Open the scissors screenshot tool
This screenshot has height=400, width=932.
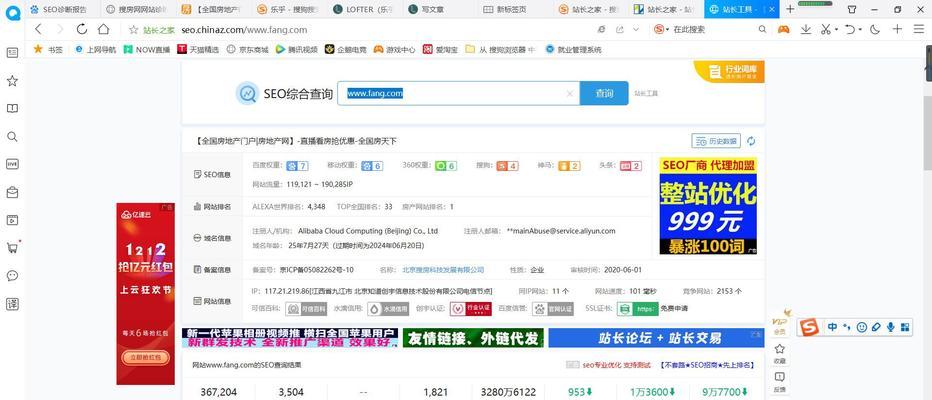tap(826, 29)
